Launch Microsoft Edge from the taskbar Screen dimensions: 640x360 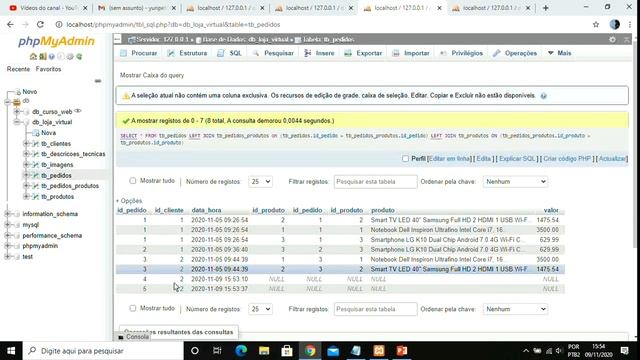click(241, 351)
